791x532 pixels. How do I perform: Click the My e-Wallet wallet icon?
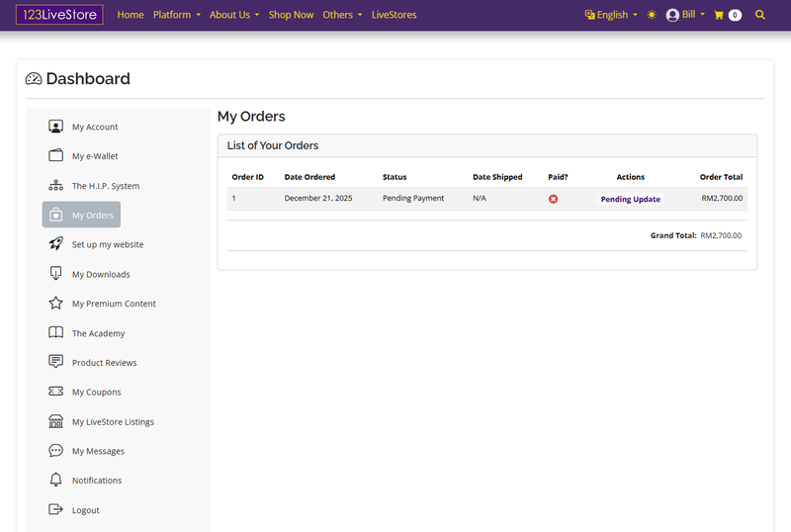tap(55, 156)
